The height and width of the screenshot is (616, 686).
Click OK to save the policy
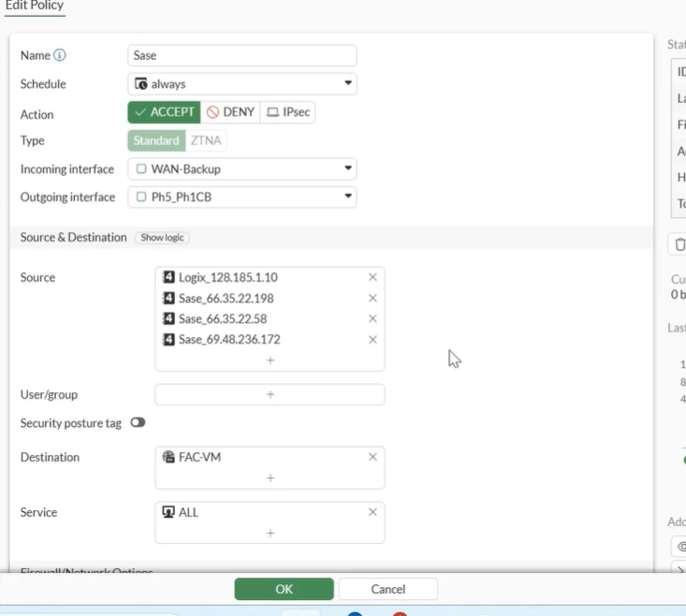[284, 589]
